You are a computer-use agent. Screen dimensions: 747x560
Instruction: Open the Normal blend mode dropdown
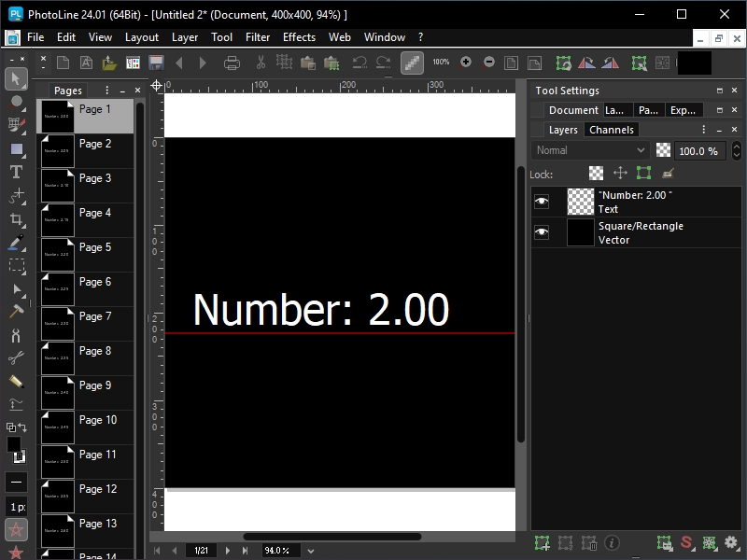590,150
